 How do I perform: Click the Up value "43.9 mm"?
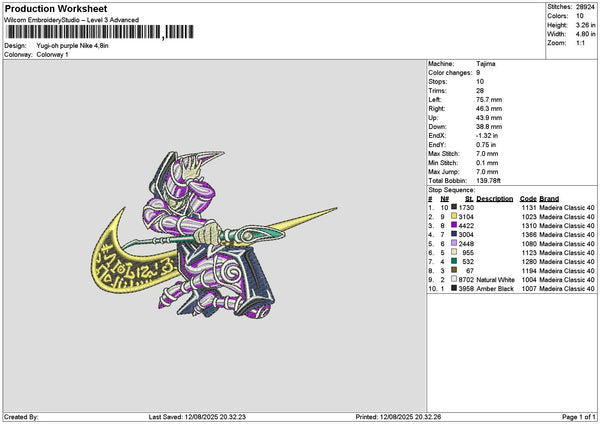489,118
